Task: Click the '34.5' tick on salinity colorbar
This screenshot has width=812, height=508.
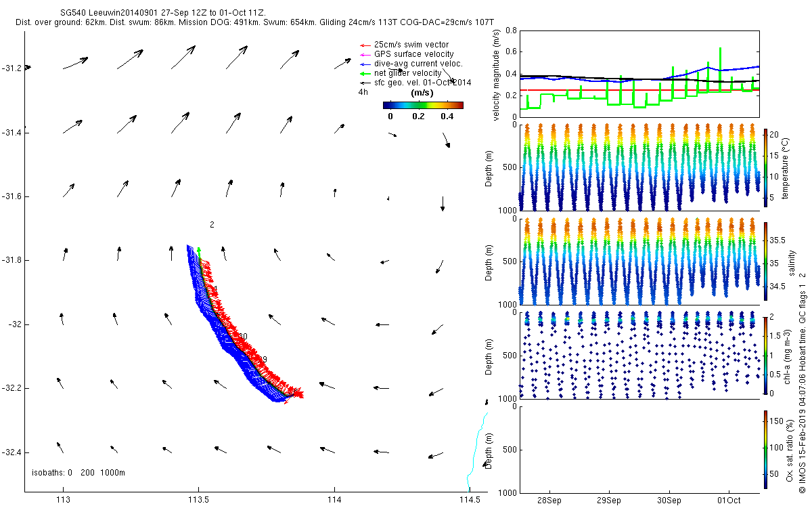Action: tap(777, 287)
